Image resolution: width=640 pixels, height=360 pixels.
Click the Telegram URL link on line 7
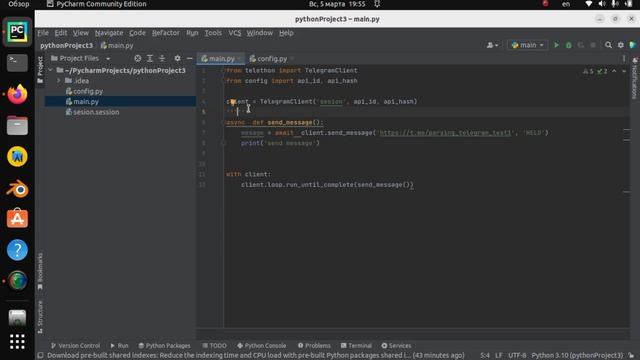click(445, 133)
